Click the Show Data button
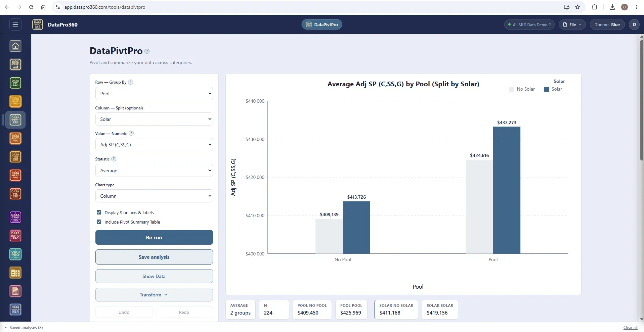644x332 pixels. click(x=154, y=276)
